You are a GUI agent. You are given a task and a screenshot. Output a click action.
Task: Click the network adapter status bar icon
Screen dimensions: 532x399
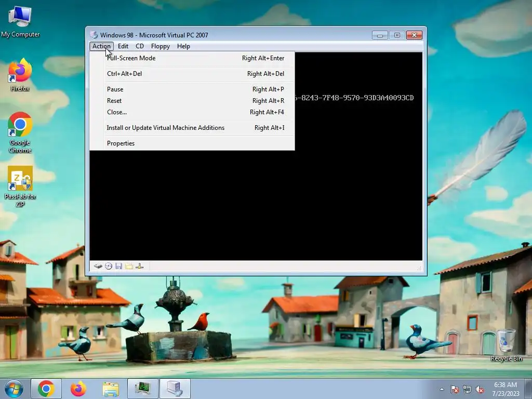point(139,267)
